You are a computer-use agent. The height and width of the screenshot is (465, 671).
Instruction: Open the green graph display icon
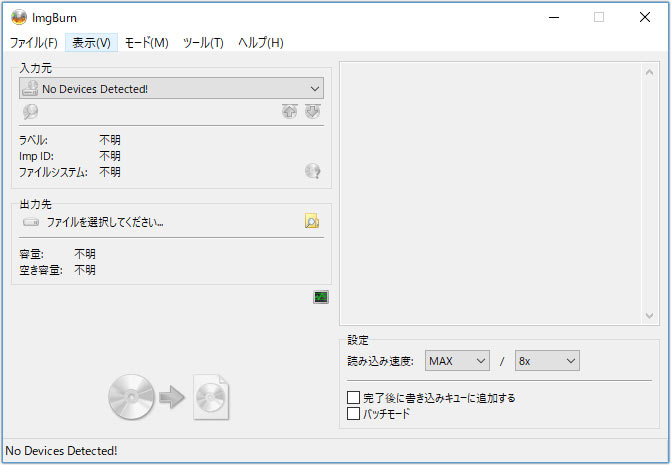pos(321,297)
